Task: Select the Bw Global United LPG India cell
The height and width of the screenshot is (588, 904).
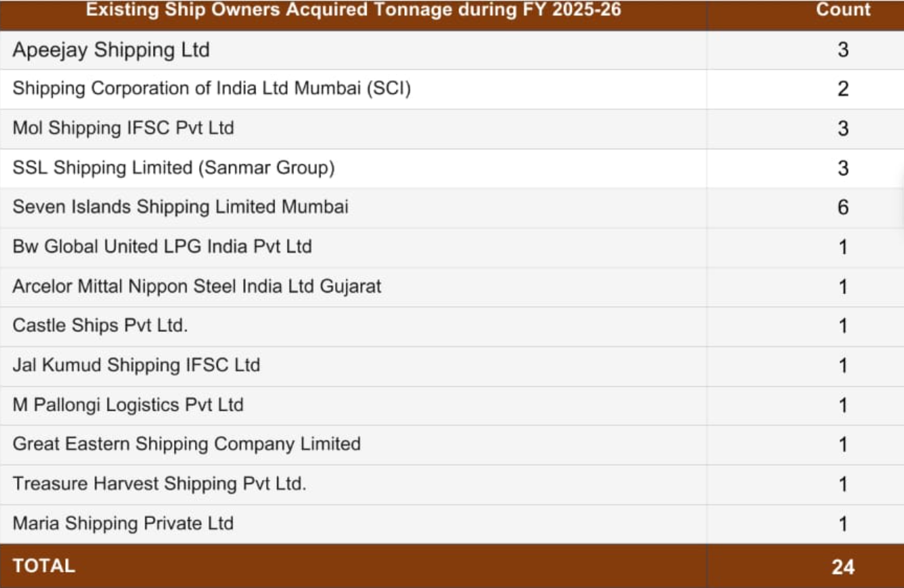Action: click(x=162, y=246)
